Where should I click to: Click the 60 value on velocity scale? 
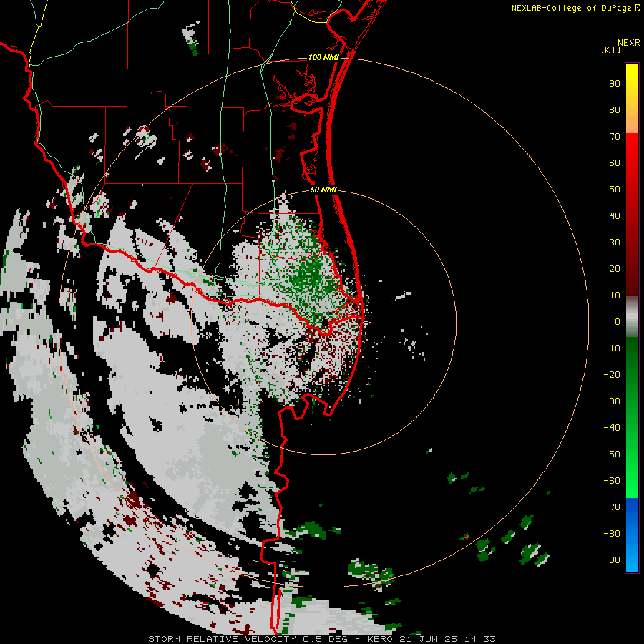click(x=615, y=163)
